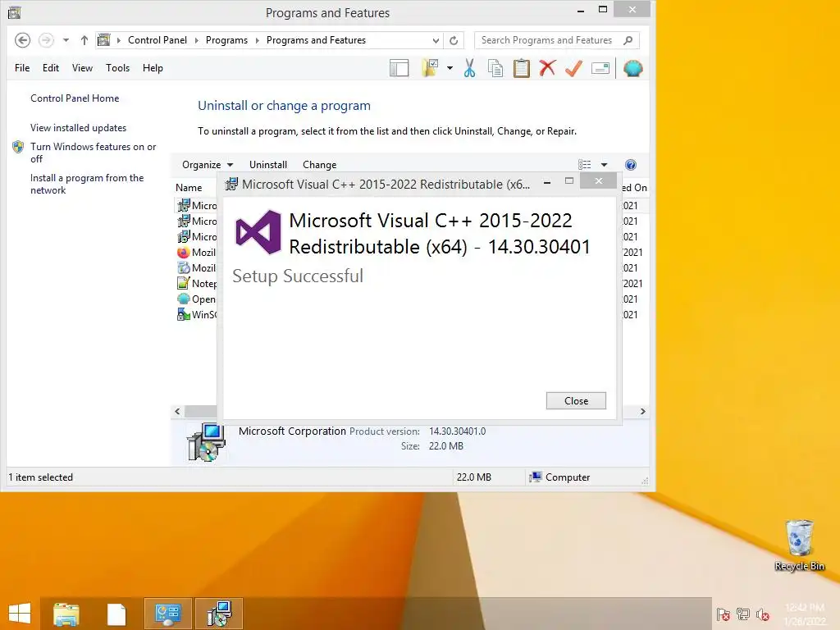Select the WinSC... program row
840x630 pixels.
(x=197, y=314)
